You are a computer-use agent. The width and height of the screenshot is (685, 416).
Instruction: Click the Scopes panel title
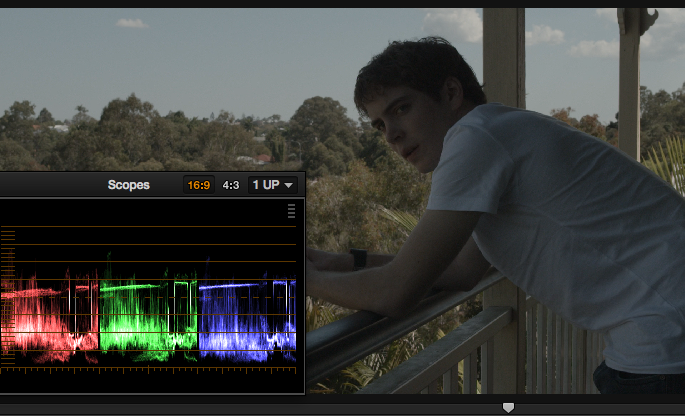click(128, 185)
